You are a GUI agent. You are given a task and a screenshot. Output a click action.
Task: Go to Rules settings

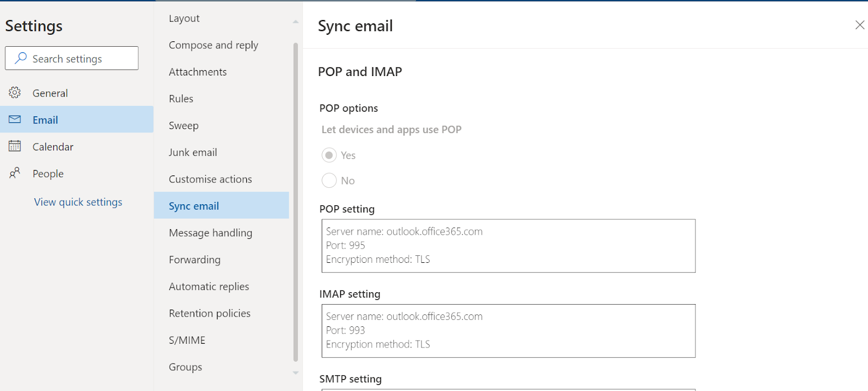[x=181, y=99]
